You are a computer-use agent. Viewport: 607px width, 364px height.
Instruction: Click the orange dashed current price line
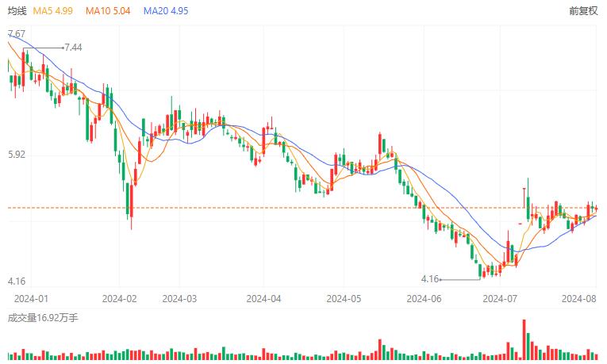pyautogui.click(x=238, y=208)
